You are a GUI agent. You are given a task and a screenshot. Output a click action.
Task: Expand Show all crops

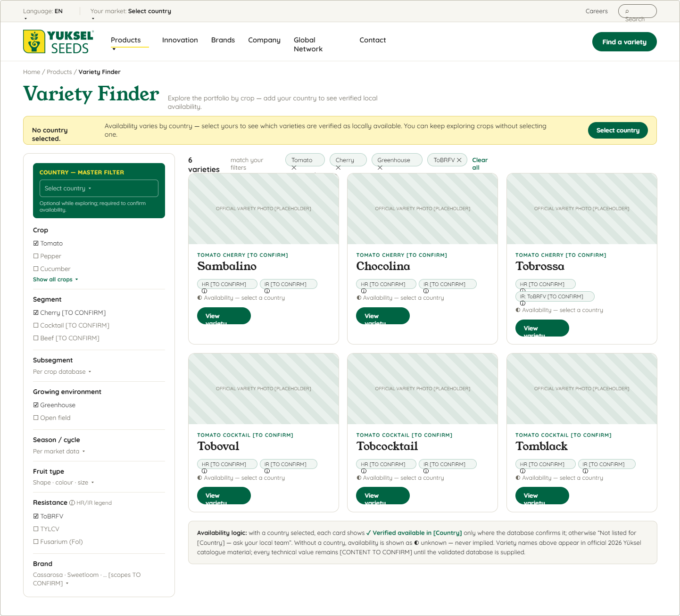56,279
